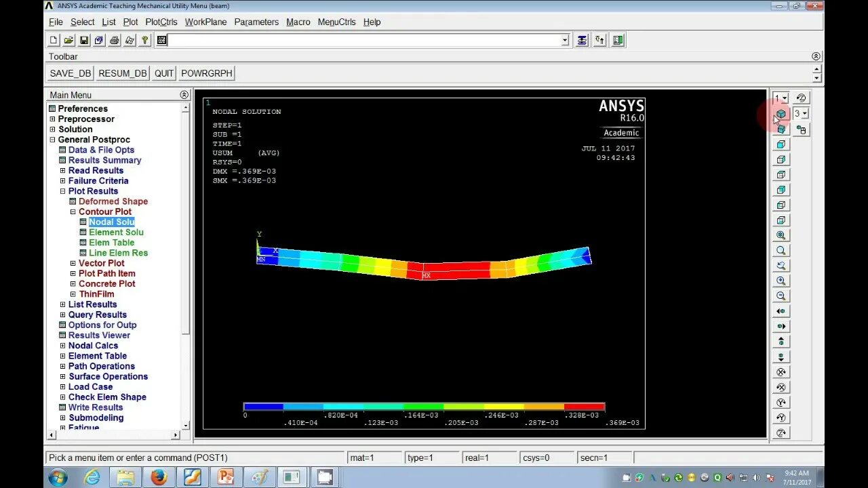Click the POWRGRPH button
Image resolution: width=868 pixels, height=488 pixels.
207,73
